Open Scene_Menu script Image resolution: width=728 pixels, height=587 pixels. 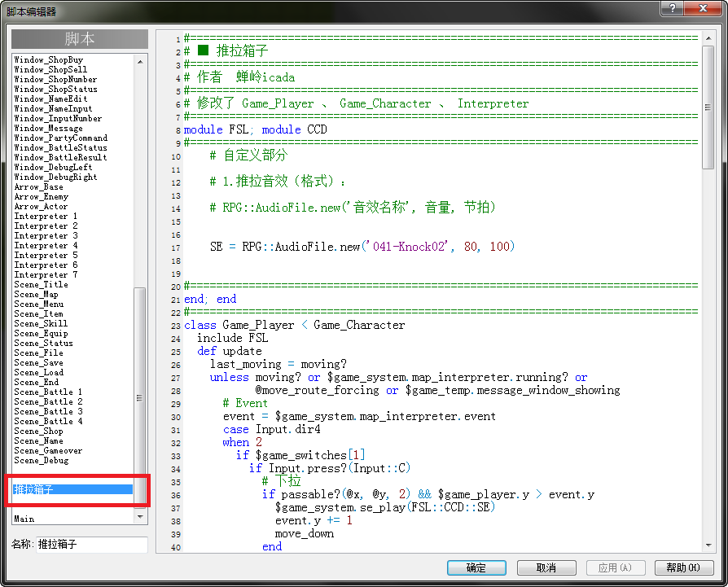pos(38,304)
